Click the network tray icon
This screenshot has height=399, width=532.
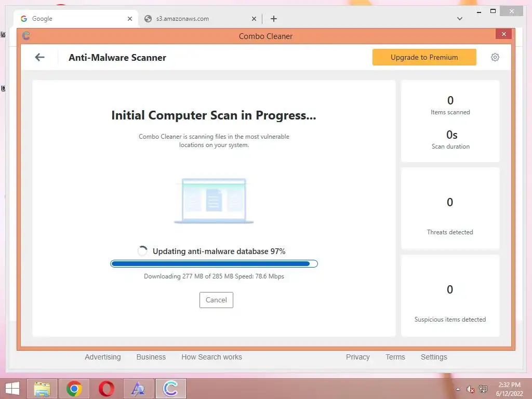click(483, 389)
